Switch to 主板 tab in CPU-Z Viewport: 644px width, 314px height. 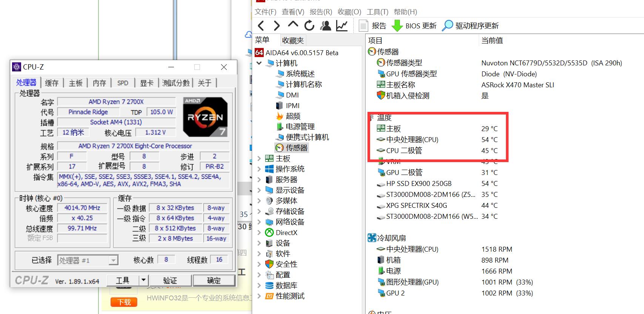tap(75, 83)
